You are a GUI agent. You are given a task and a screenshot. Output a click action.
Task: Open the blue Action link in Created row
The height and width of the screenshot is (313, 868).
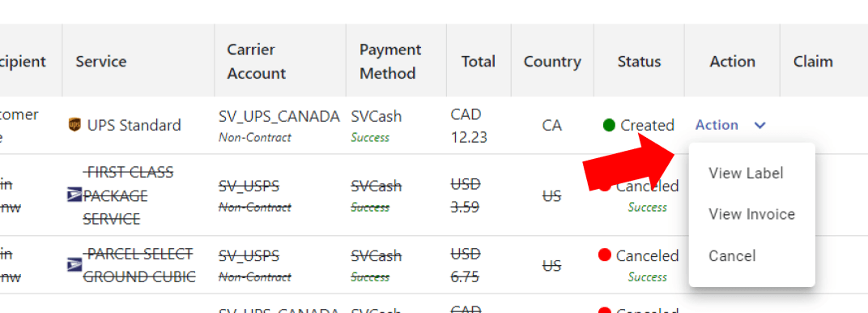tap(717, 125)
